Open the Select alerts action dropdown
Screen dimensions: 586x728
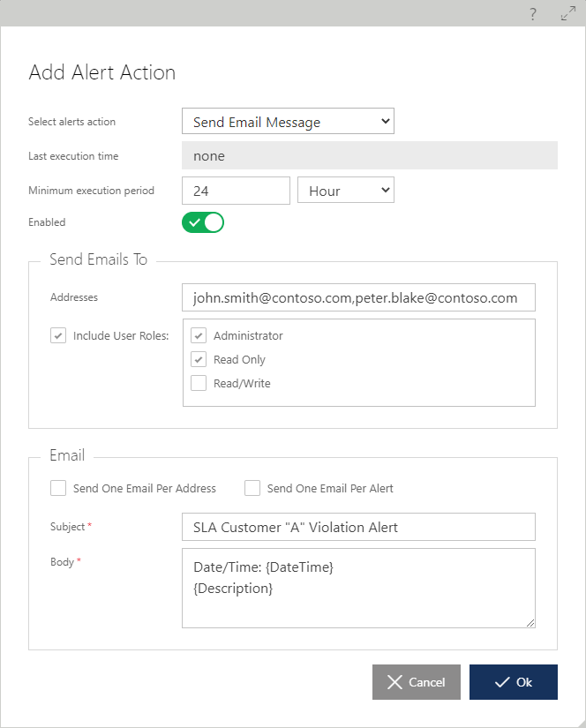click(x=288, y=121)
